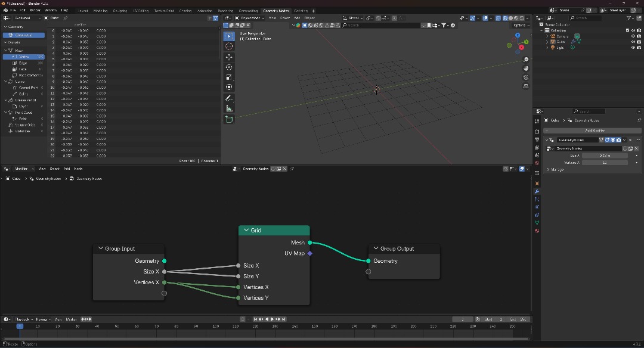644x348 pixels.
Task: Activate the Measure tool in viewport
Action: tap(229, 108)
